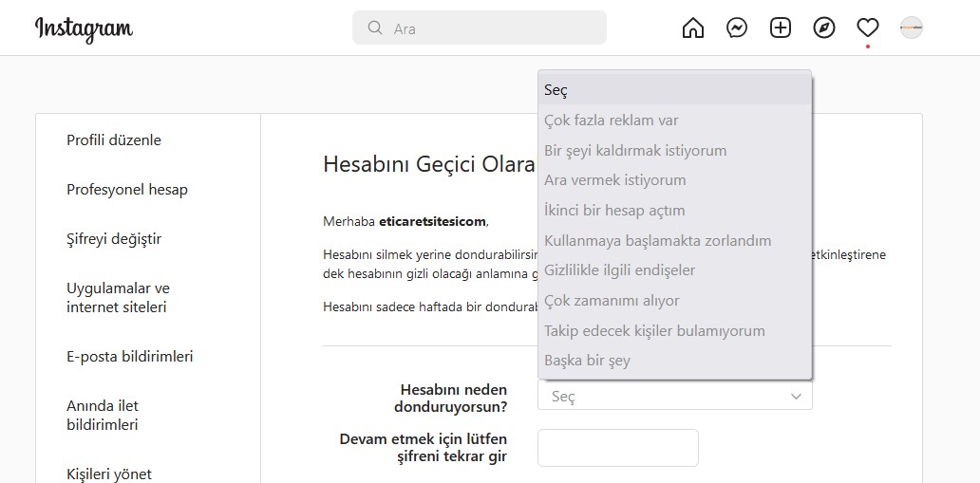Open 'Profili düzenle' in sidebar
The image size is (980, 483).
114,139
